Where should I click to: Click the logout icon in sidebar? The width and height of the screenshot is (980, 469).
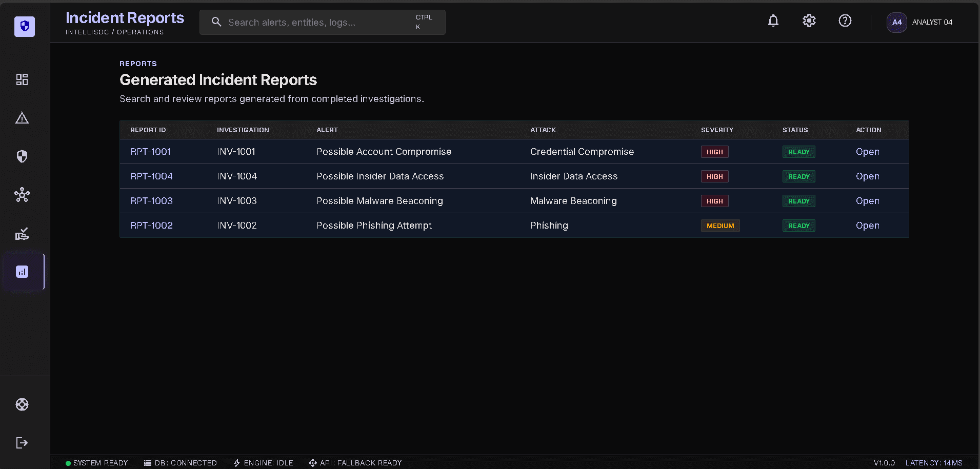click(22, 443)
